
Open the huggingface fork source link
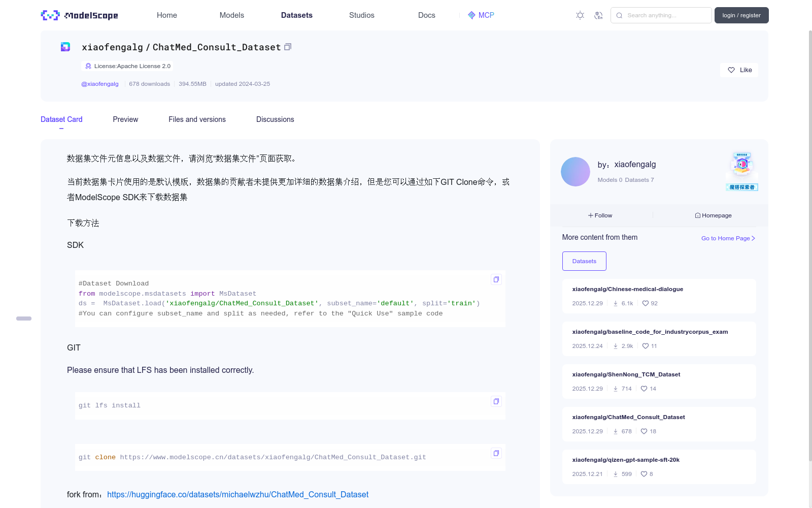[238, 494]
